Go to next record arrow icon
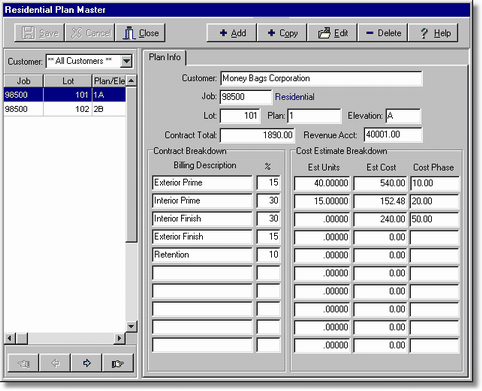482x391 pixels. point(86,363)
